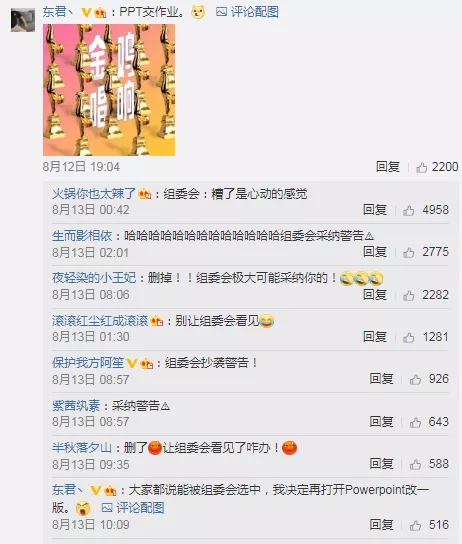Open the 金鸡唱响 poster image
The image size is (462, 544).
109,90
